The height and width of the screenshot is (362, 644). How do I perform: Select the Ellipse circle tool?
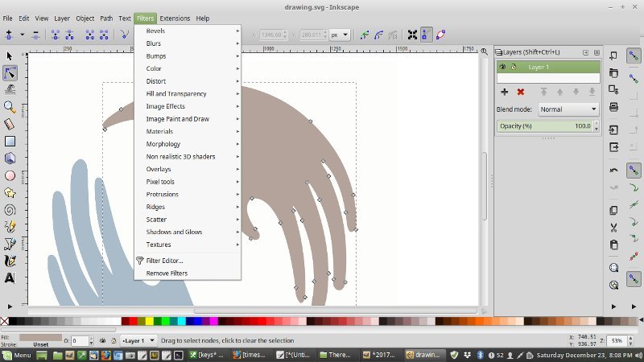[10, 175]
